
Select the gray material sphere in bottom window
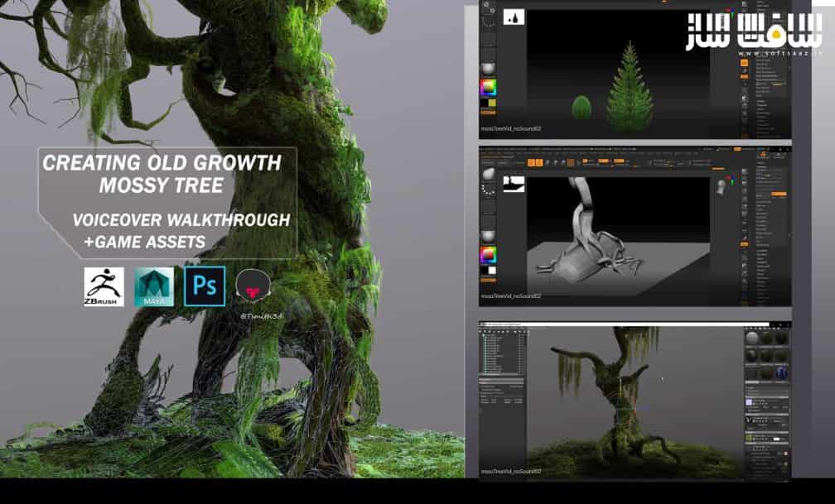point(752,338)
